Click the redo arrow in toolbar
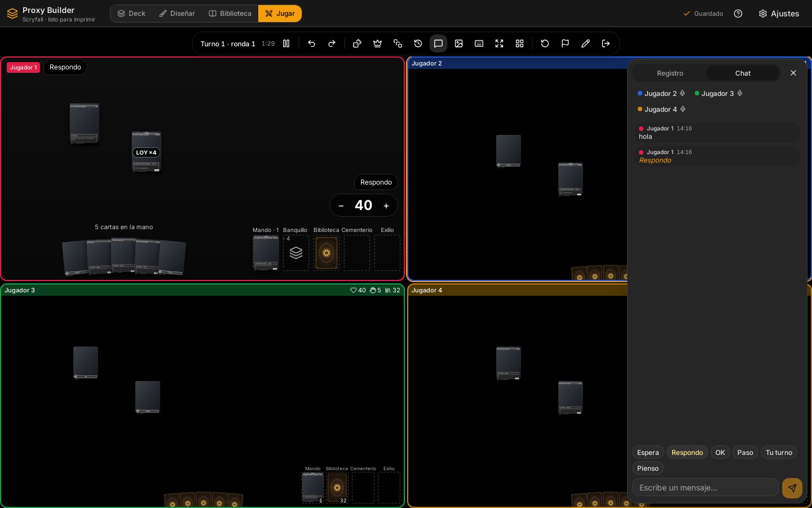 click(x=332, y=43)
